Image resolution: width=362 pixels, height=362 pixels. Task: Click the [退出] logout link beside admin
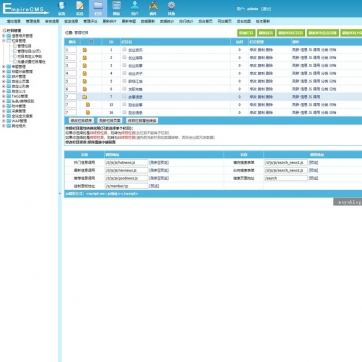tap(266, 9)
